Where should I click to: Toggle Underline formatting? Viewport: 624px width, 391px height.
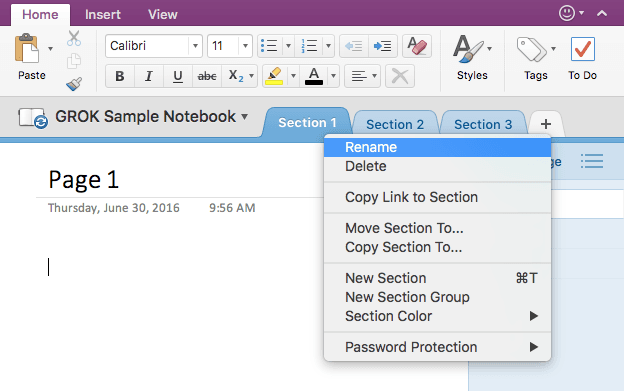click(x=178, y=76)
